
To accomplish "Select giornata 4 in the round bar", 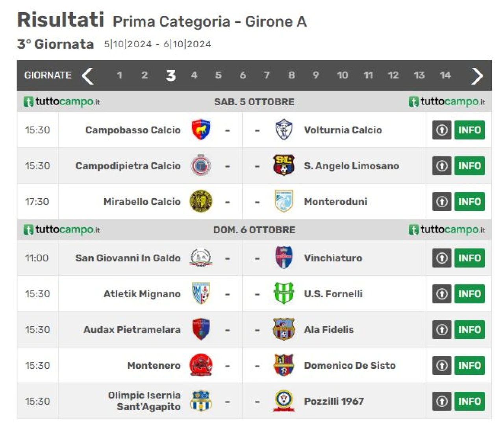I will pos(194,75).
